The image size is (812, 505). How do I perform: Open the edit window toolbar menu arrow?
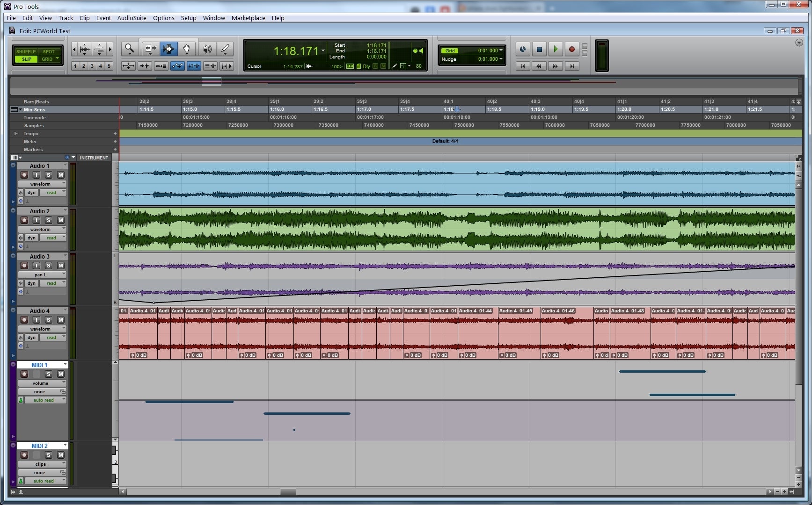coord(799,43)
